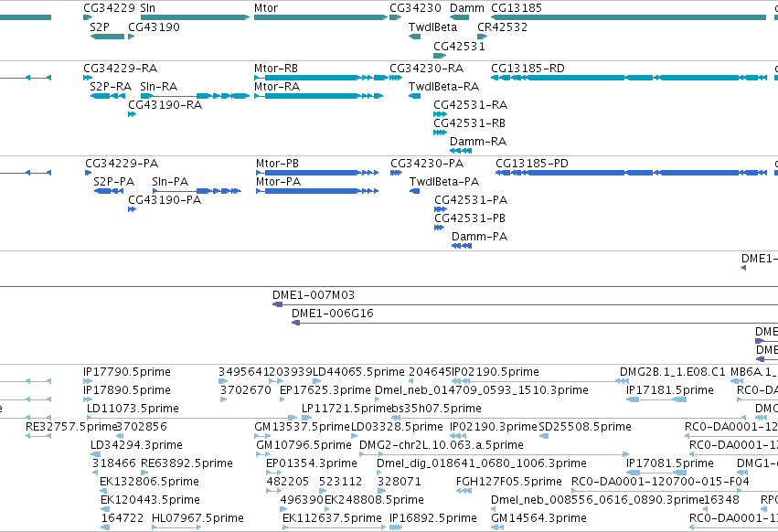
Task: Click the DME1-006G16 clone feature
Action: [x=535, y=323]
